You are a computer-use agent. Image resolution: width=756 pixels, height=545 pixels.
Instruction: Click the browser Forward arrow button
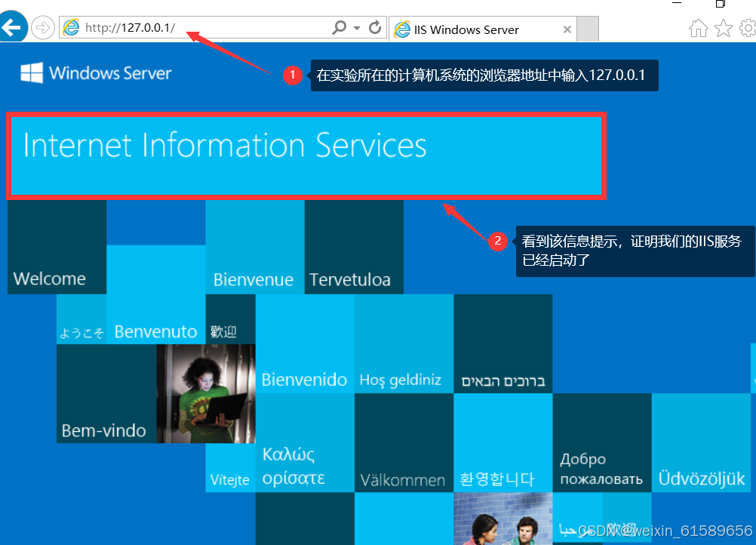click(x=43, y=27)
